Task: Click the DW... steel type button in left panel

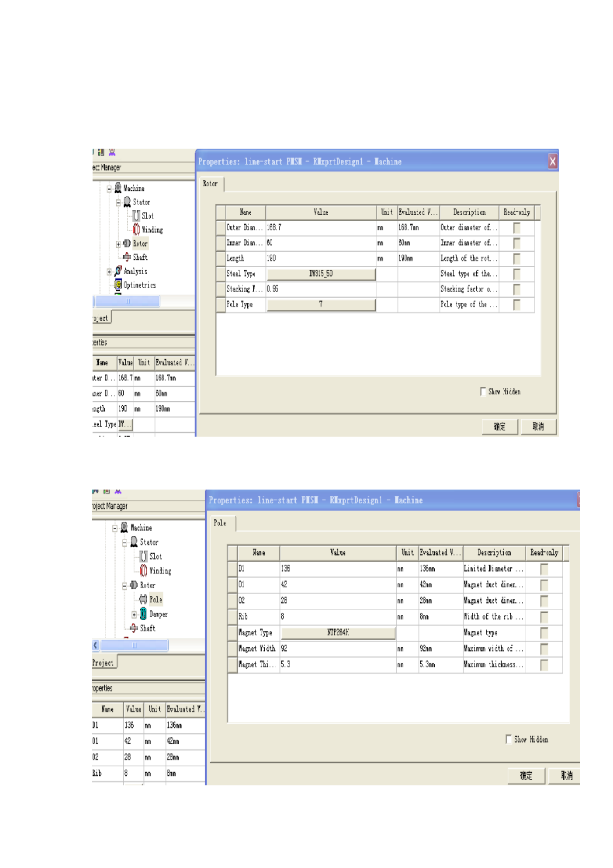Action: [x=125, y=424]
